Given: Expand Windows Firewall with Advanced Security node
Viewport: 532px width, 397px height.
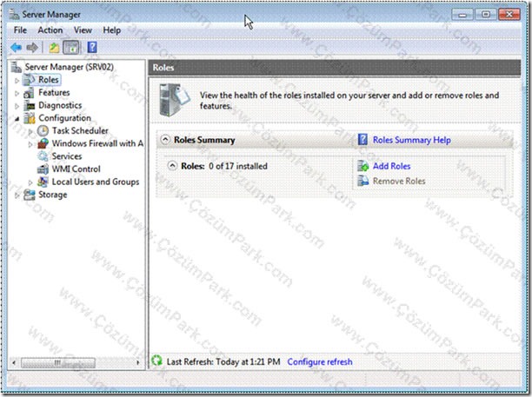Looking at the screenshot, I should (30, 144).
